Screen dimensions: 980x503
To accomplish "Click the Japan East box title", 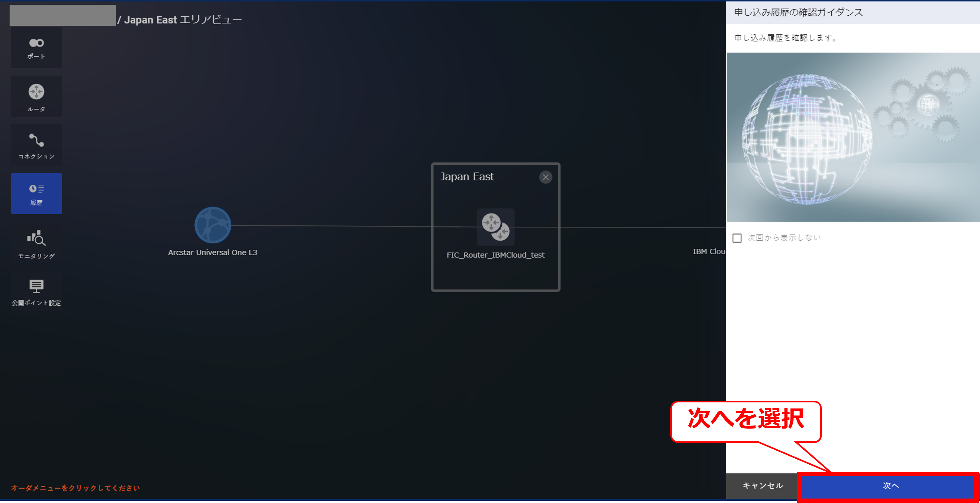I will coord(467,177).
